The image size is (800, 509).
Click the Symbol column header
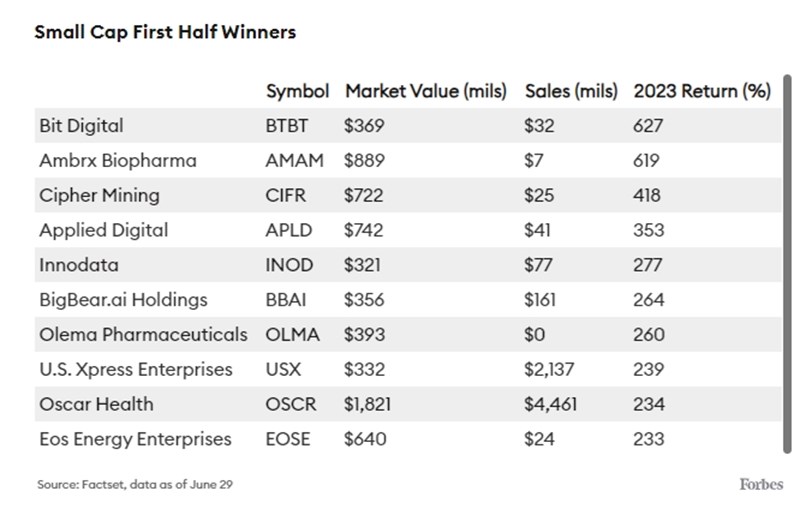click(297, 91)
